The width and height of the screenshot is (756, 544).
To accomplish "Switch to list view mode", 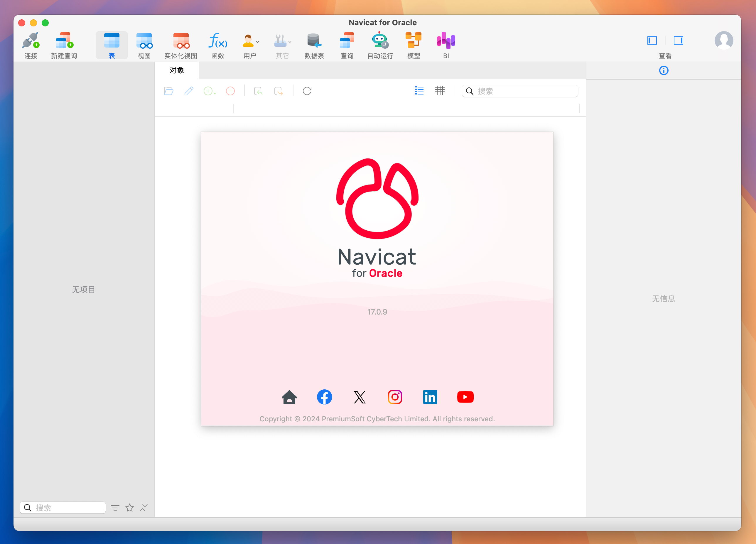I will [x=419, y=91].
